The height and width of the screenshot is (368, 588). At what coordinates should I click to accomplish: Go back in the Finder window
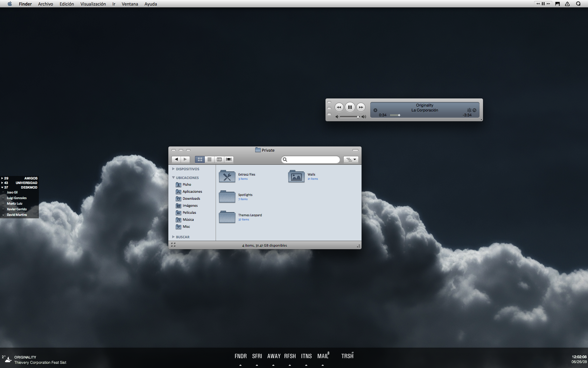click(176, 159)
